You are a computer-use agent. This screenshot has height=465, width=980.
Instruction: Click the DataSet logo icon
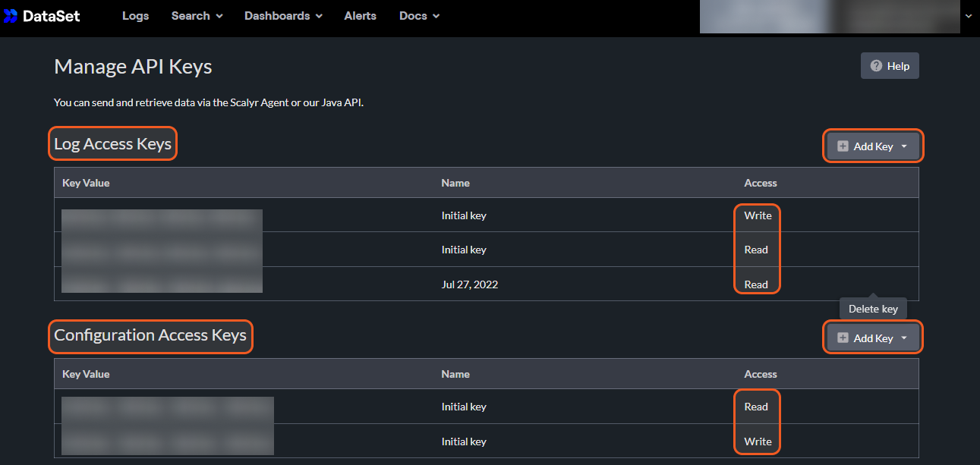tap(11, 16)
